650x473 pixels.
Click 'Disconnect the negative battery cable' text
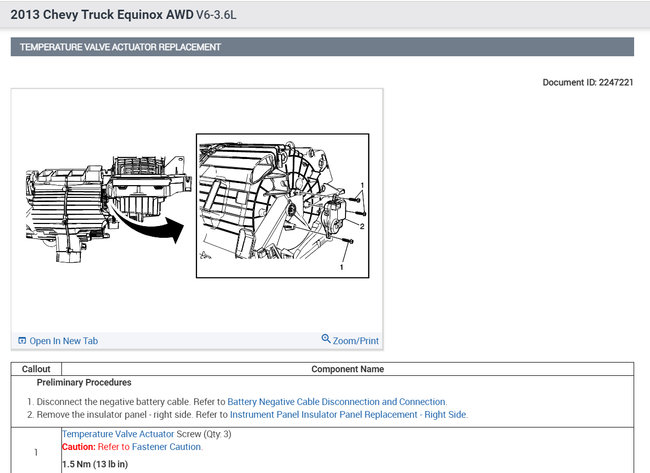click(x=113, y=402)
